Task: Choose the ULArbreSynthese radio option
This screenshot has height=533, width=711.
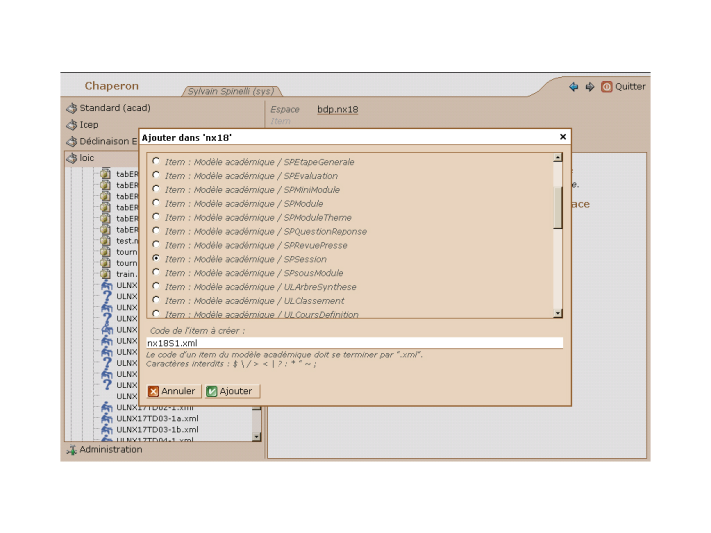Action: pyautogui.click(x=156, y=286)
